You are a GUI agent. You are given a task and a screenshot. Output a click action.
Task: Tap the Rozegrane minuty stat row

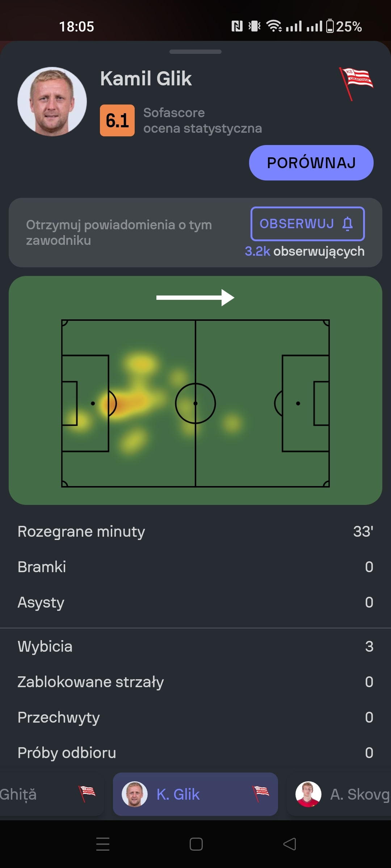195,532
